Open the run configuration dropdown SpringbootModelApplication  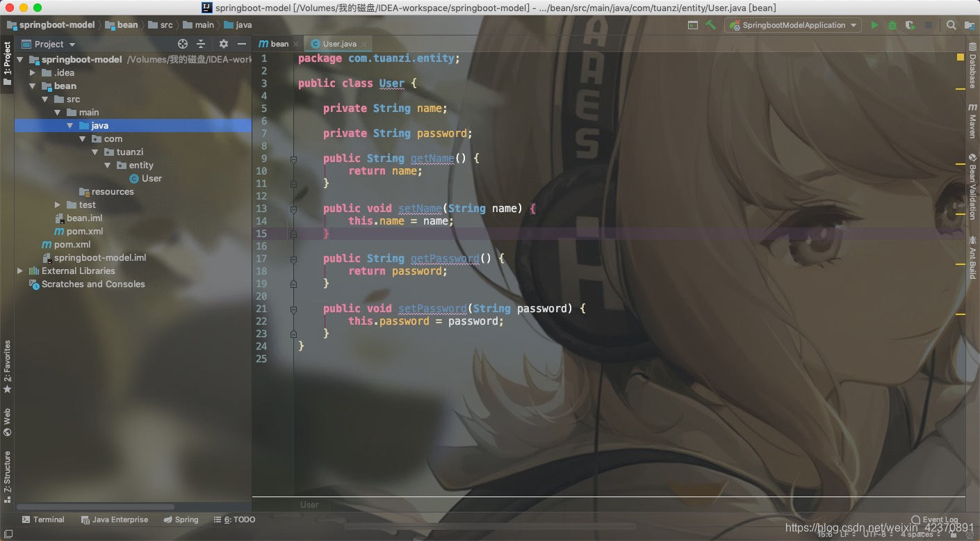(792, 25)
